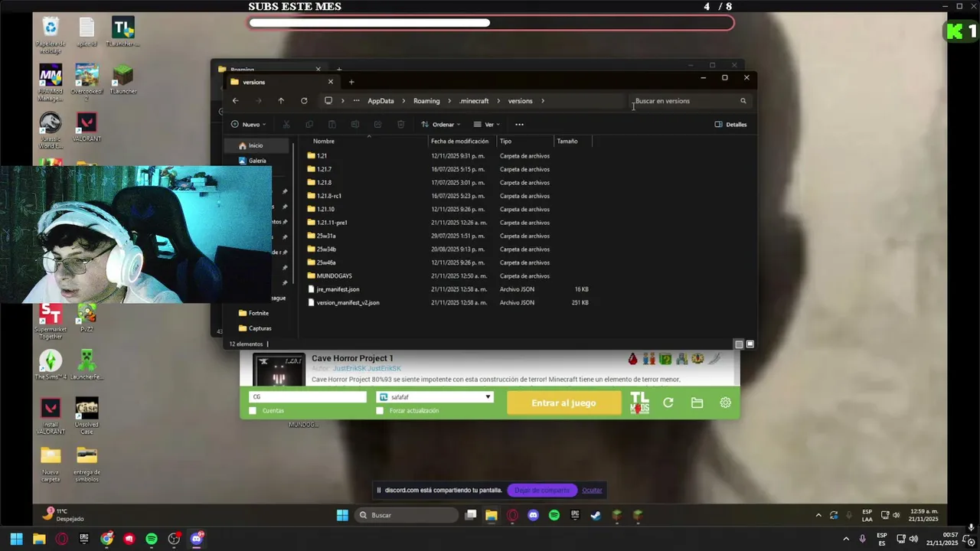Click the TLauncher refresh arrow icon

coord(668,403)
